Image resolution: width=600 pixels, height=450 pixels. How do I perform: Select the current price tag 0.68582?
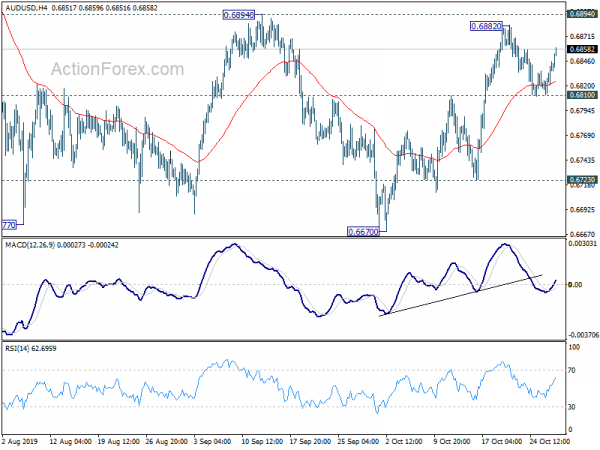click(x=582, y=49)
